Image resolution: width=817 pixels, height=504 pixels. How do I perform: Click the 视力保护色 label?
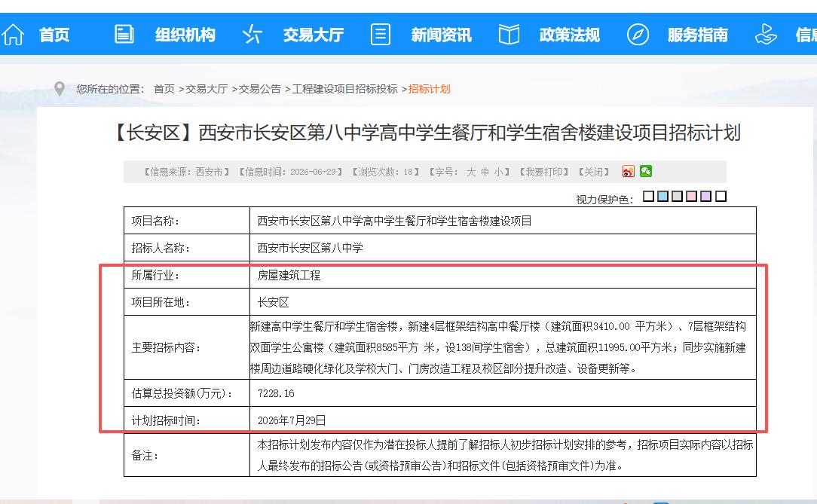(x=604, y=200)
